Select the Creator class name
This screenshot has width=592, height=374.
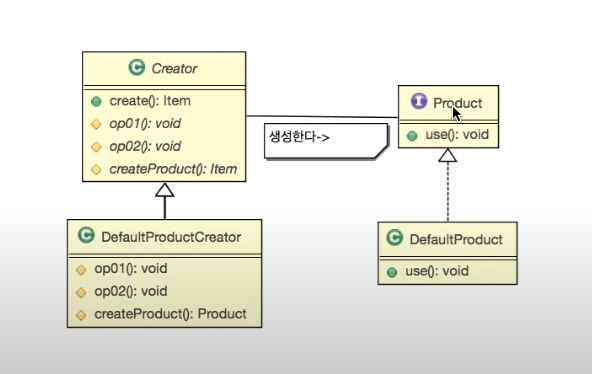(x=174, y=69)
